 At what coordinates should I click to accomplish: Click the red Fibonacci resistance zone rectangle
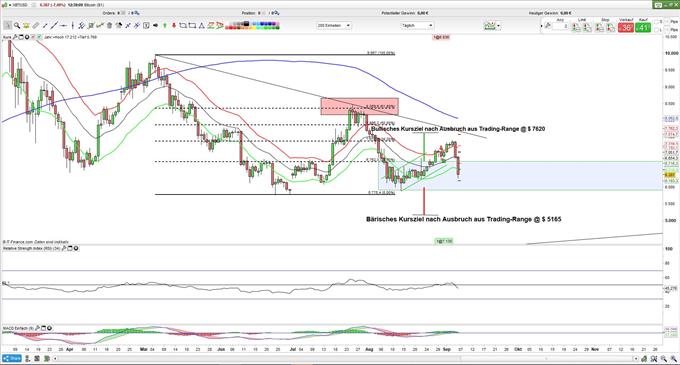[360, 107]
